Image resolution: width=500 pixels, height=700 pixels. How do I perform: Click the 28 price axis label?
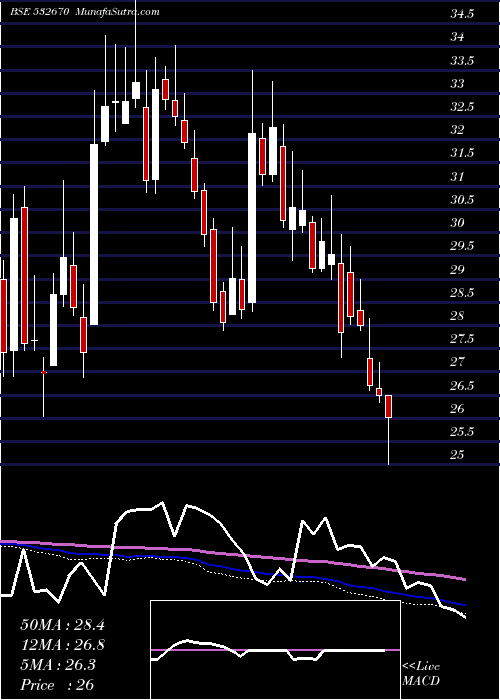(x=457, y=316)
